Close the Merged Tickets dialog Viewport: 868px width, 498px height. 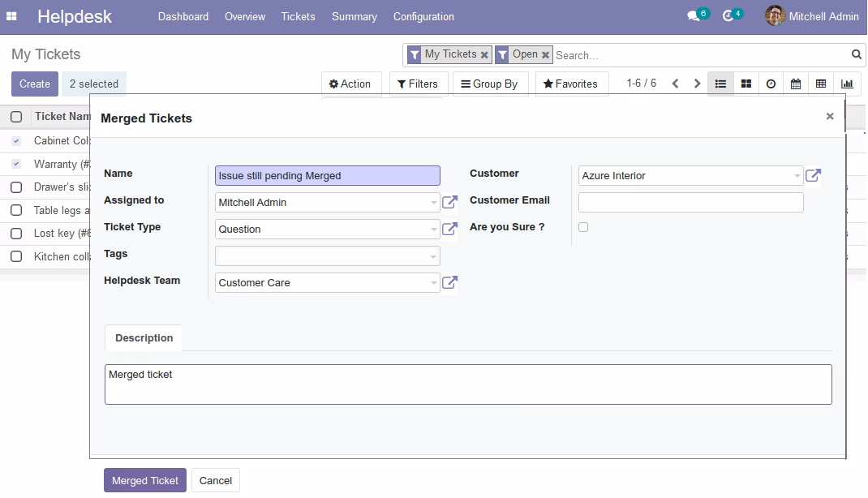coord(830,116)
